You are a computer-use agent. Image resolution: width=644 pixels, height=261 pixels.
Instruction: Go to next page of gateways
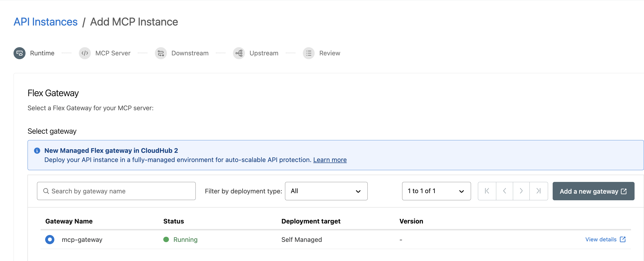(x=521, y=191)
